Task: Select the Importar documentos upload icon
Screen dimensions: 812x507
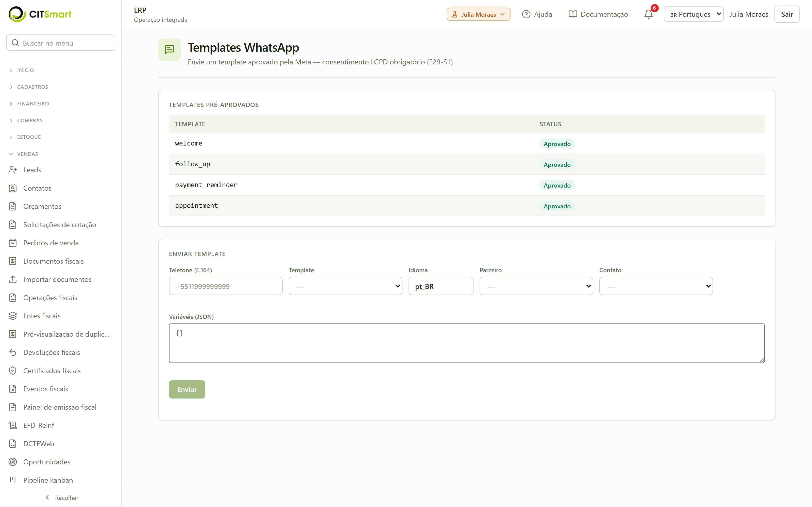Action: pyautogui.click(x=13, y=279)
